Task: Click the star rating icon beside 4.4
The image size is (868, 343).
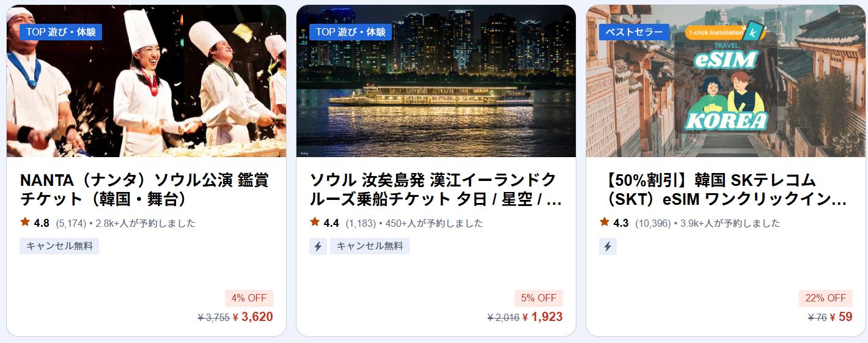Action: click(315, 222)
